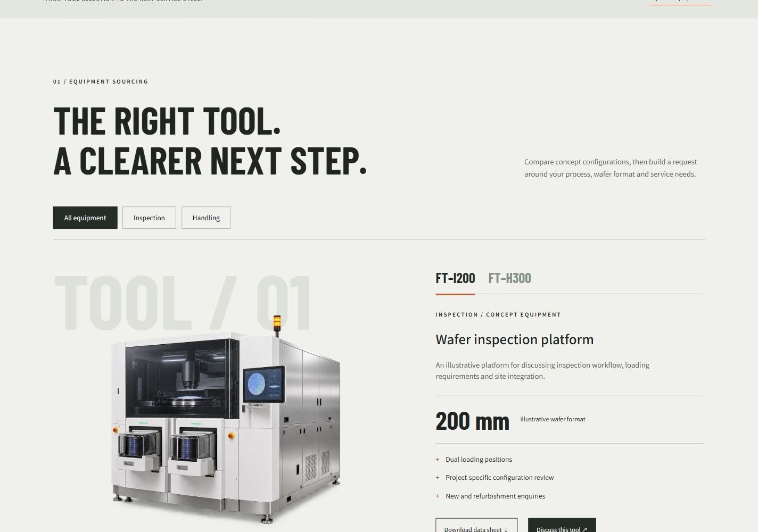Open the FT-H300 tab
758x532 pixels.
pos(509,278)
